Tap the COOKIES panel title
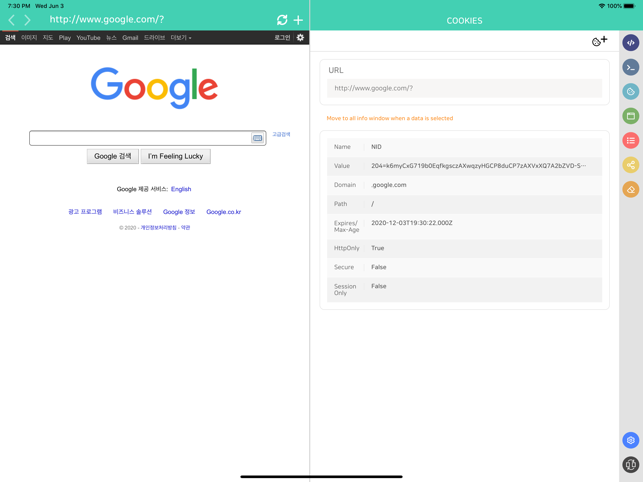Viewport: 643px width, 482px height. pos(464,21)
